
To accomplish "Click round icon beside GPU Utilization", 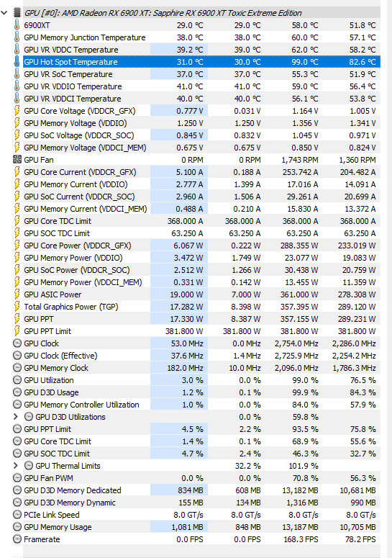I will [x=17, y=380].
